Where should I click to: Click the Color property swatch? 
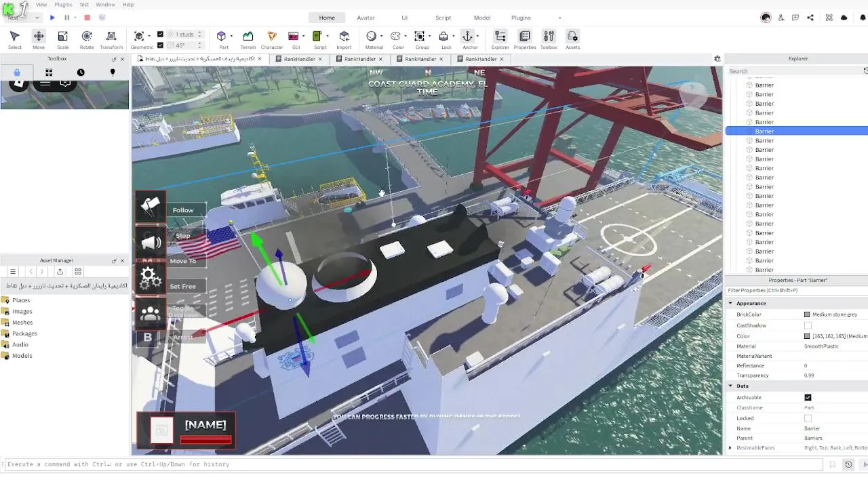click(x=807, y=336)
